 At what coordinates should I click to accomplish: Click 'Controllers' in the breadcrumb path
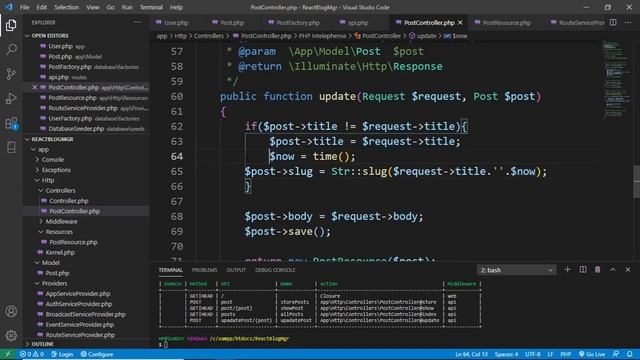pos(209,36)
